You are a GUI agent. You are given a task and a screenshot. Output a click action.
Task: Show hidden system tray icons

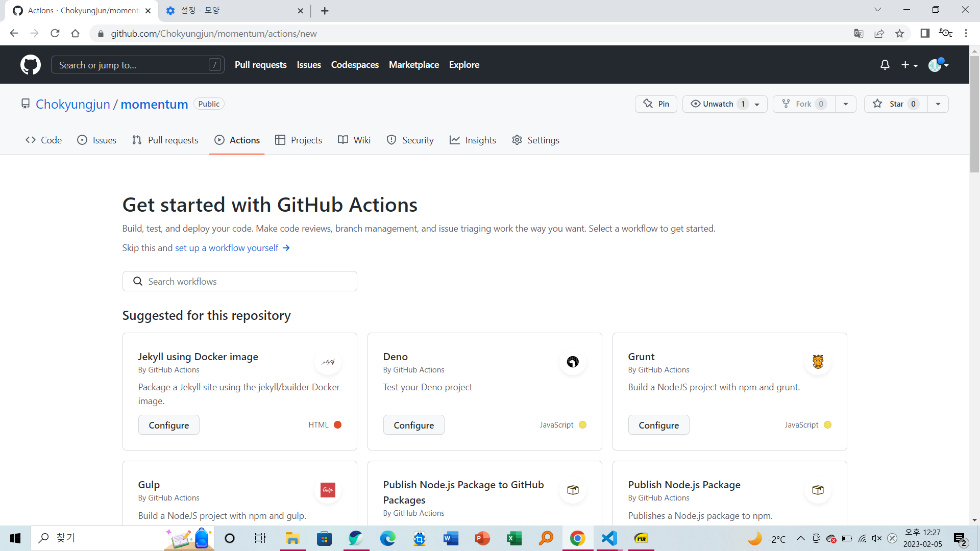[800, 538]
